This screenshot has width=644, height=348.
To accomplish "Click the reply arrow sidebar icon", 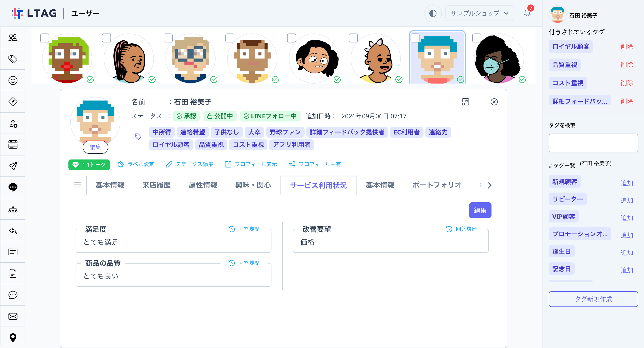I will pyautogui.click(x=13, y=231).
